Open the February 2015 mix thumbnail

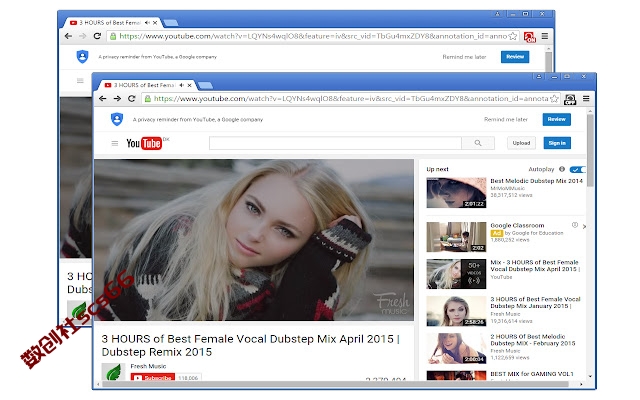(456, 348)
